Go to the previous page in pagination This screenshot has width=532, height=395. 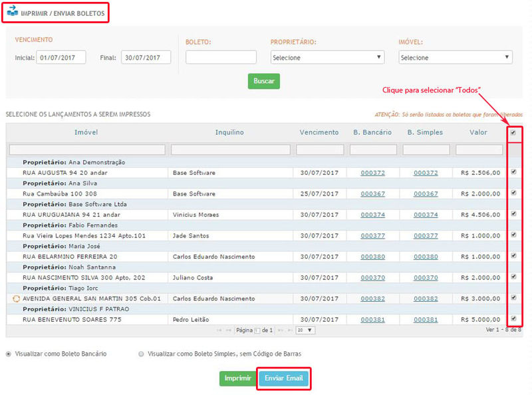[230, 330]
